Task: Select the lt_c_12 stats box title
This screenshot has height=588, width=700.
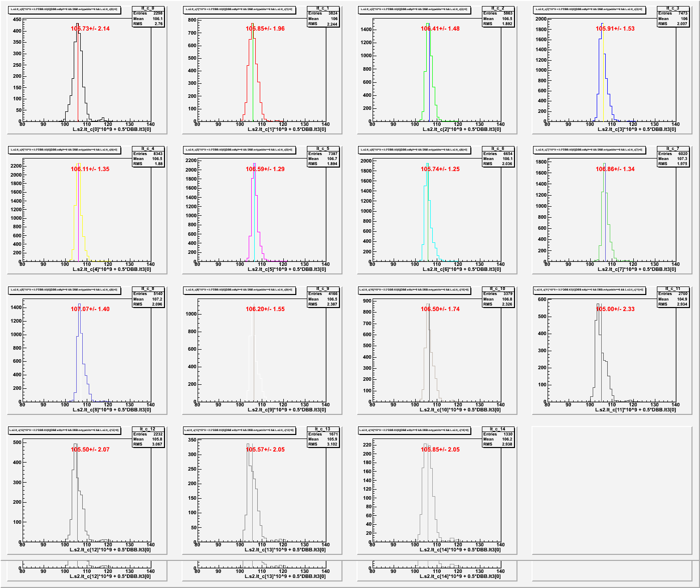Action: tap(148, 429)
